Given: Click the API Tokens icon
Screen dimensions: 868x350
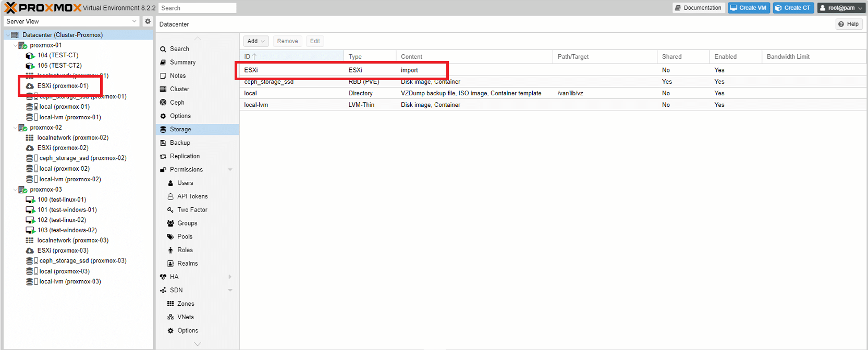Looking at the screenshot, I should point(170,197).
